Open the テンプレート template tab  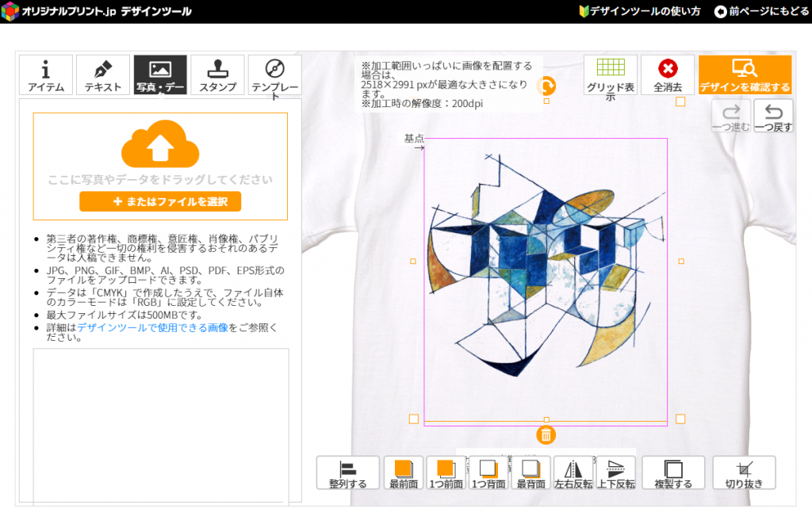tap(275, 75)
